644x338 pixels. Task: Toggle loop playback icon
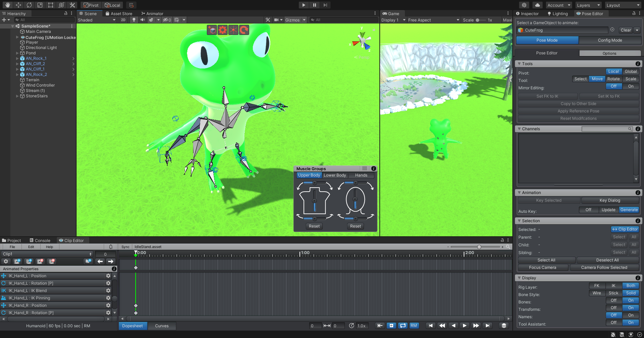pos(403,326)
